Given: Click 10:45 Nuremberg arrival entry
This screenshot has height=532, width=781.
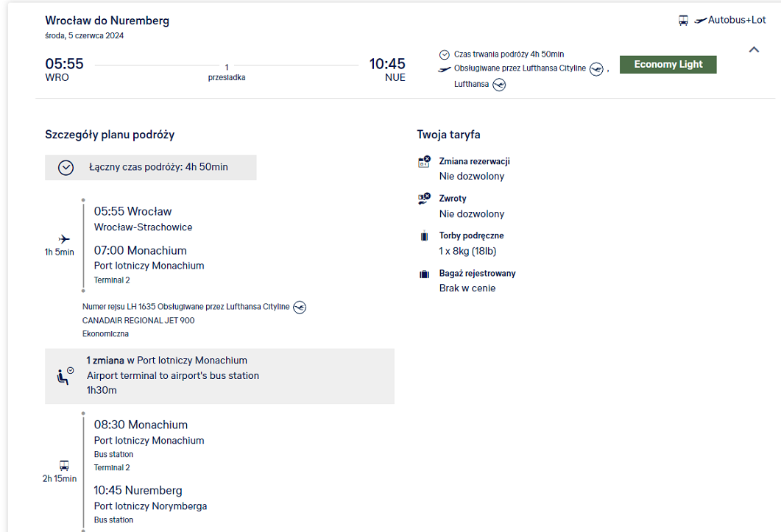Looking at the screenshot, I should [x=138, y=490].
